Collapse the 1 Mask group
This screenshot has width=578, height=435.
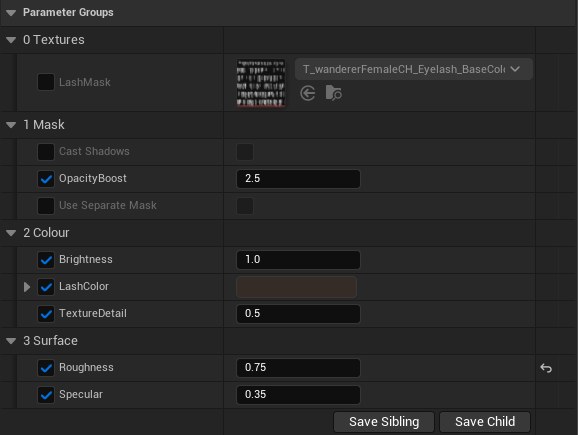coord(11,125)
